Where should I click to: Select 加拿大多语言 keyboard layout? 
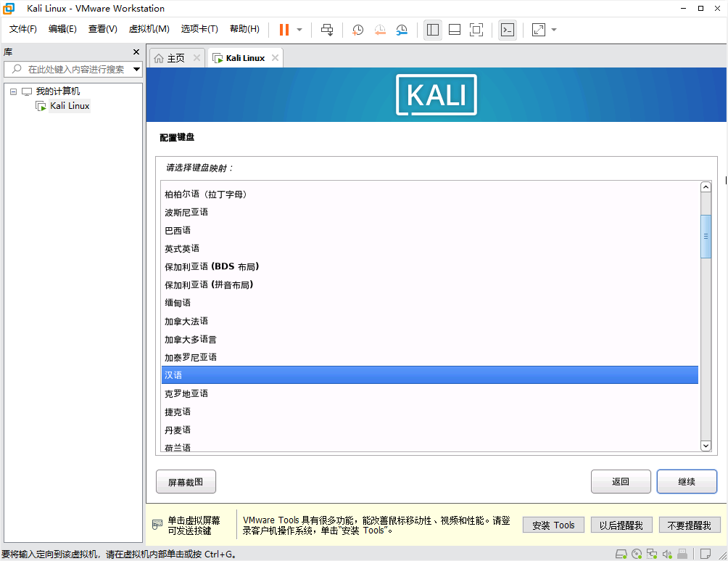point(430,339)
